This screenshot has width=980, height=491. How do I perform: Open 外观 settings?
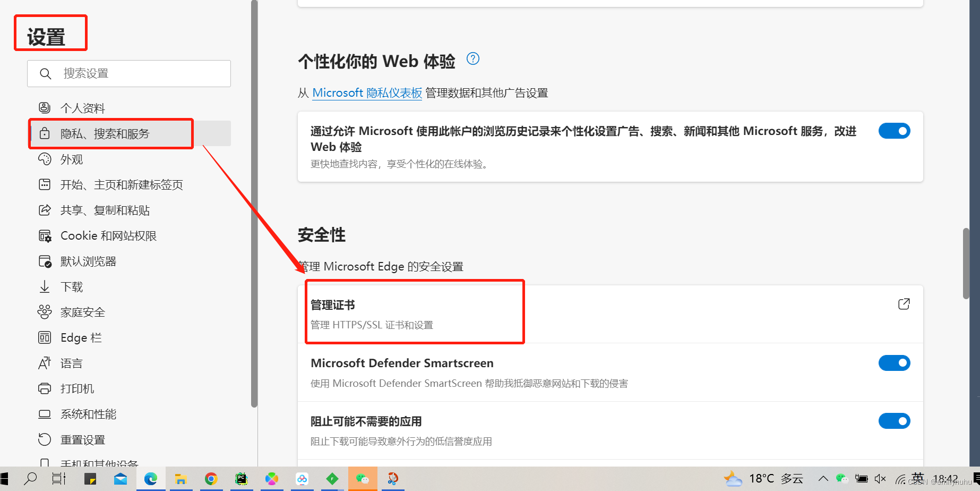[71, 159]
